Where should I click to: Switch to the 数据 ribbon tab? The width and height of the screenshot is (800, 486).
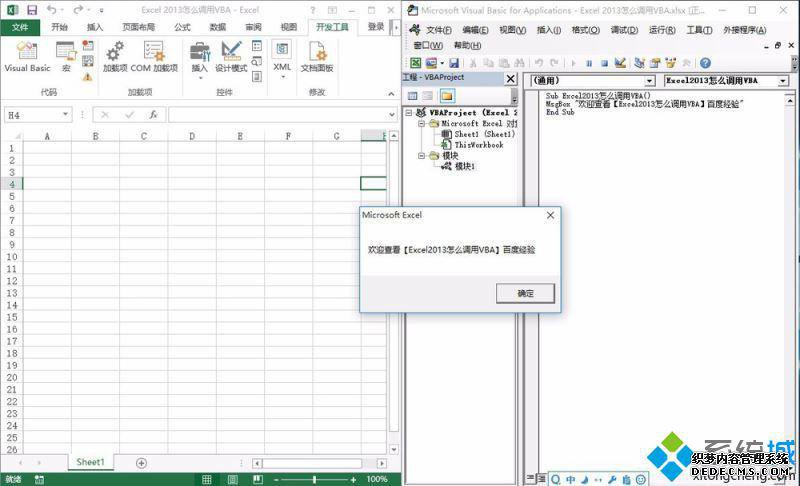(218, 27)
